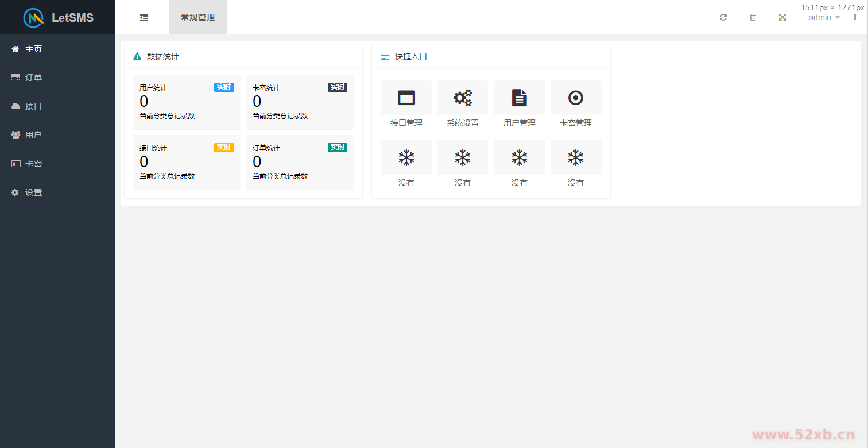Toggle fullscreen with the expand icon
The width and height of the screenshot is (868, 448).
click(x=782, y=17)
